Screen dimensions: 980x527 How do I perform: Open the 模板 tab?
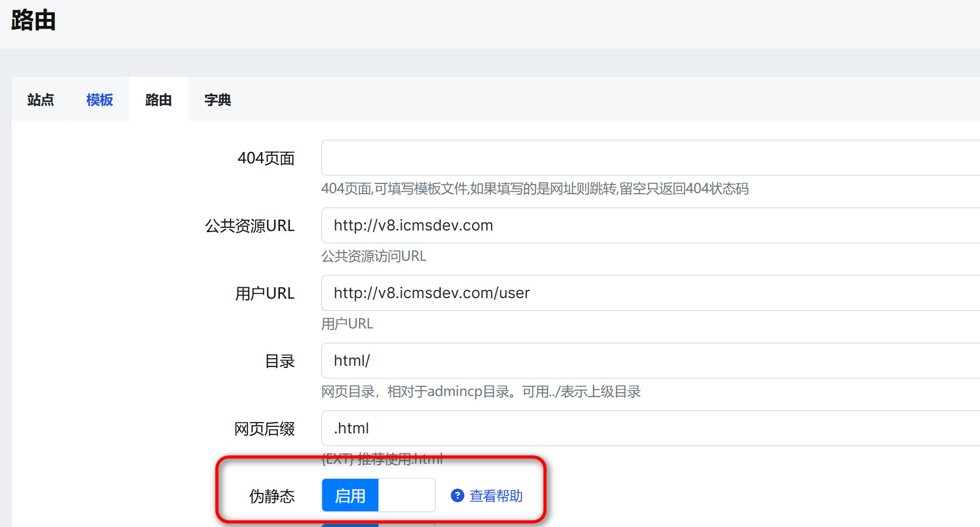[x=100, y=100]
